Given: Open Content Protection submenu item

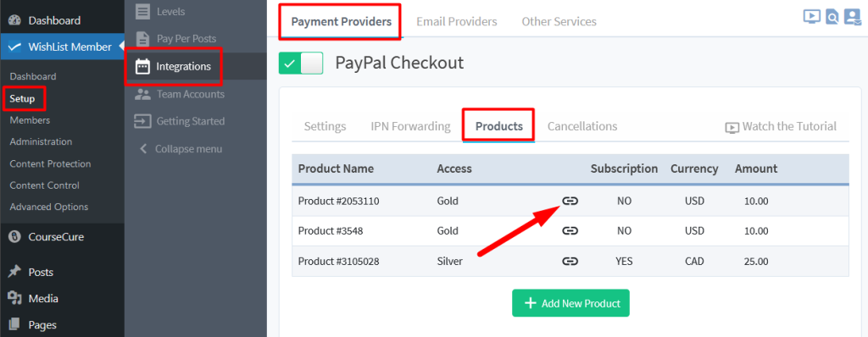Looking at the screenshot, I should (50, 163).
